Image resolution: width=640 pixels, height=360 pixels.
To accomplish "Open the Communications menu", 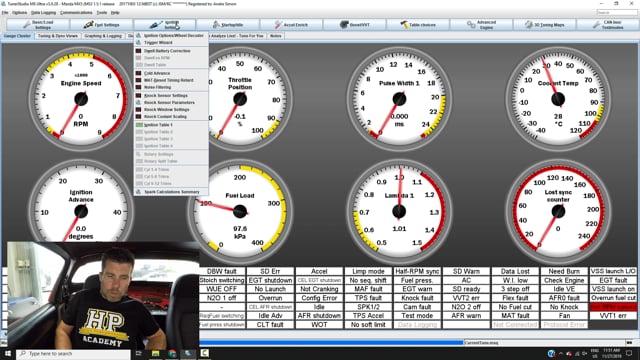I will pyautogui.click(x=76, y=13).
